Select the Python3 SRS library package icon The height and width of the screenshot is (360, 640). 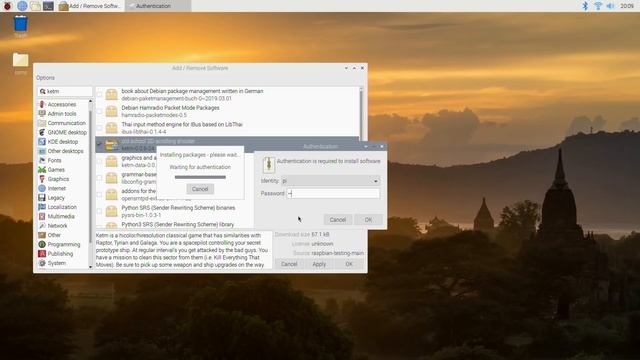(111, 225)
